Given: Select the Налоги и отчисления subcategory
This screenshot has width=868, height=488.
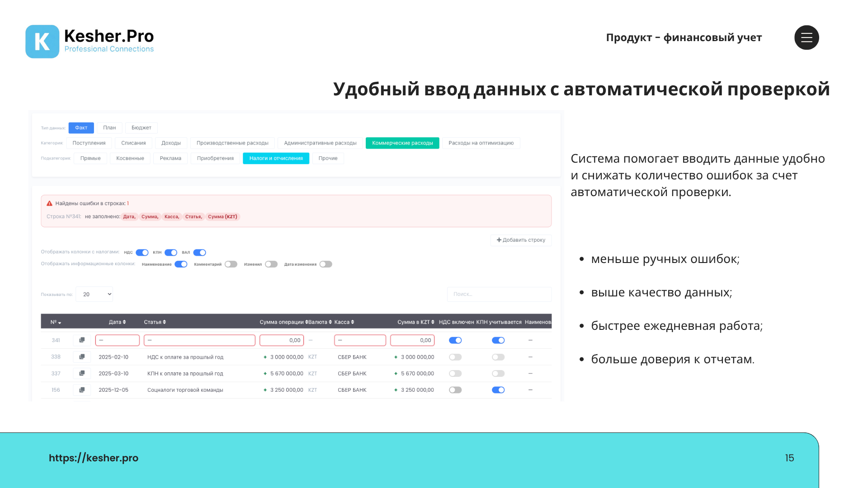Looking at the screenshot, I should (276, 159).
